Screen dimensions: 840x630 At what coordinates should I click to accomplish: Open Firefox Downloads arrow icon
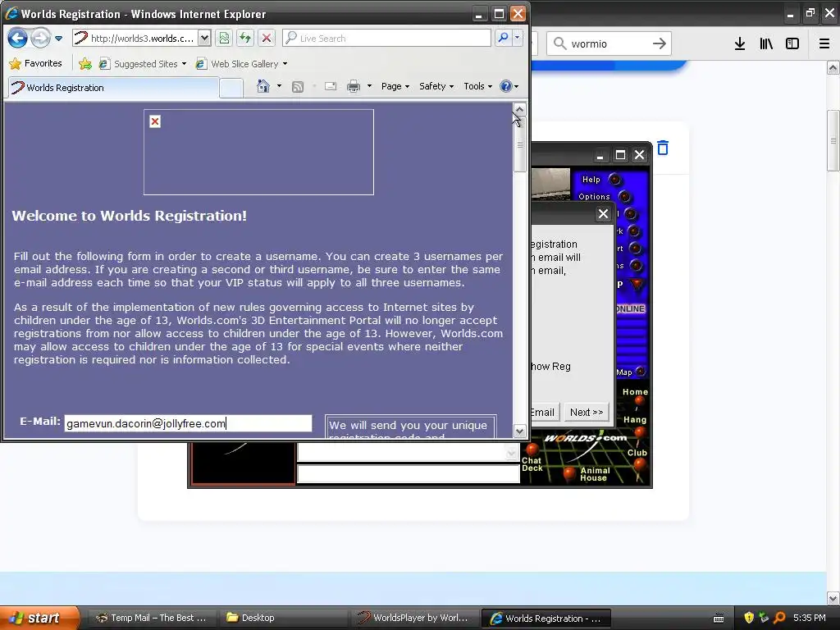[740, 44]
